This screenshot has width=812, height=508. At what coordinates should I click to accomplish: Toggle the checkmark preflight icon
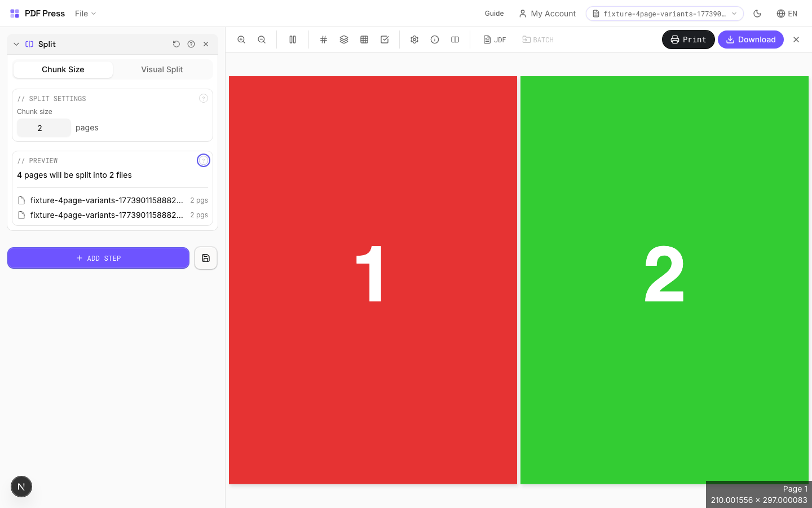(x=385, y=40)
